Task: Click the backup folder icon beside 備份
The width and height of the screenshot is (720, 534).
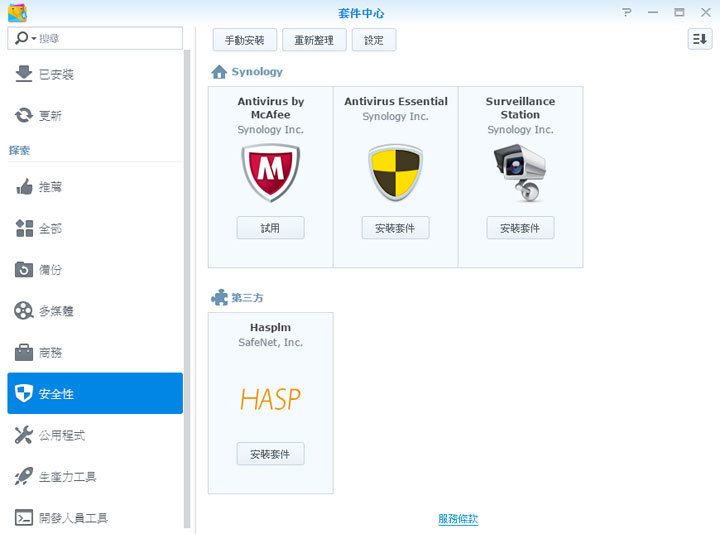Action: pyautogui.click(x=24, y=270)
